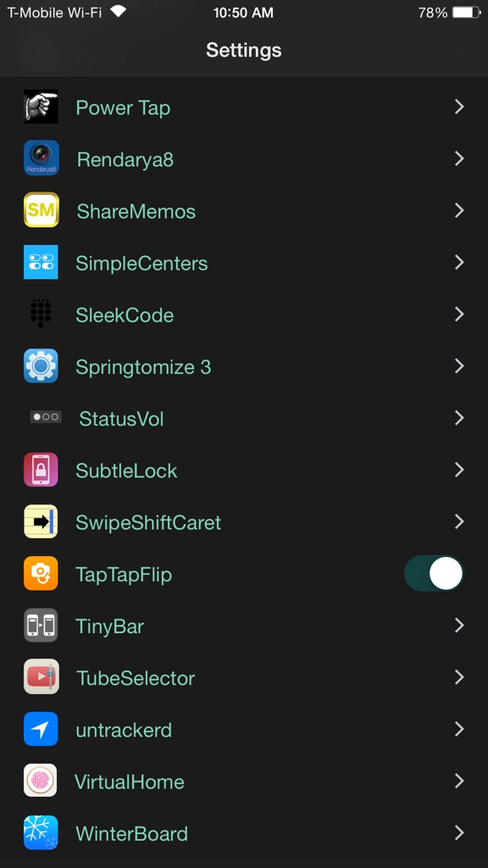
Task: Select the SubtleLock padlock phone icon
Action: [x=41, y=470]
